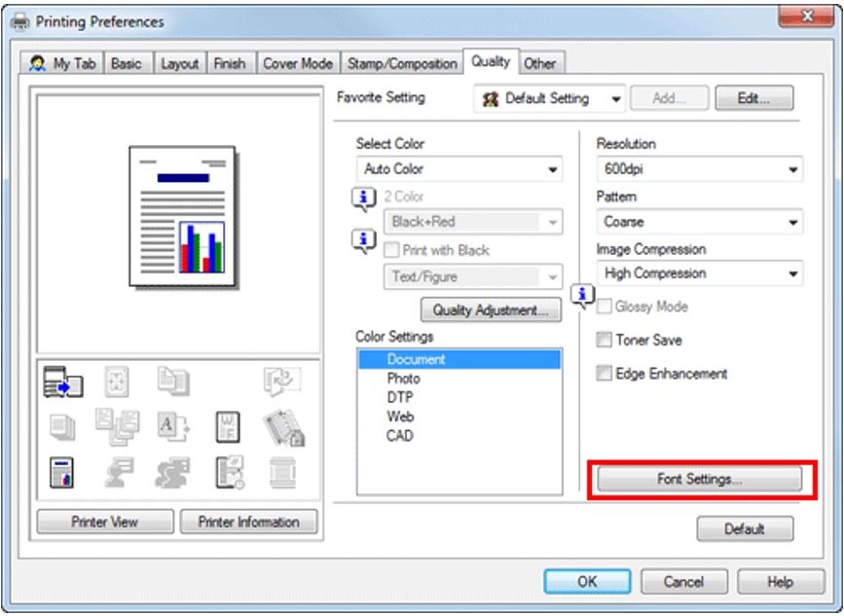This screenshot has width=844, height=616.
Task: Open the Image Compression dropdown
Action: coord(699,274)
